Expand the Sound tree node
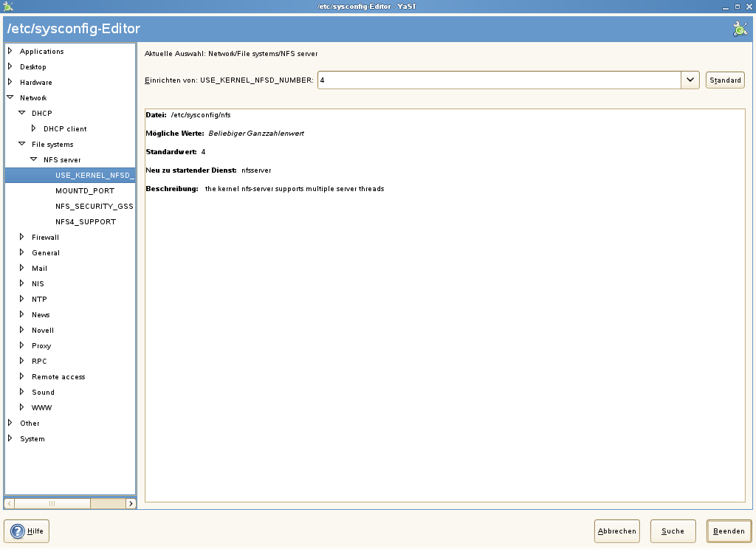756x549 pixels. pos(21,391)
